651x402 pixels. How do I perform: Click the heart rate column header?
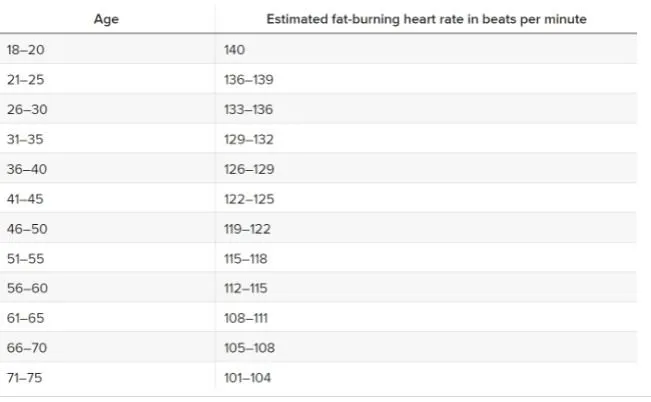(x=426, y=19)
